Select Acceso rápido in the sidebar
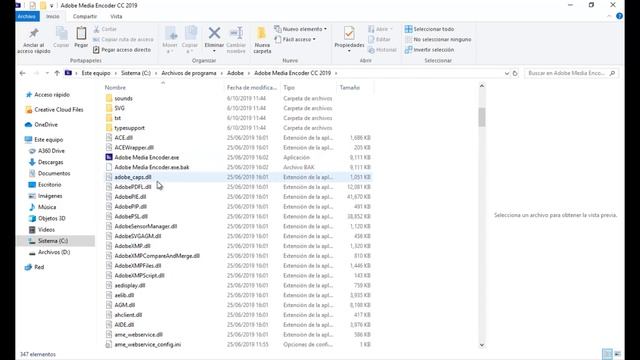Screen dimensions: 640x360 click(47, 95)
